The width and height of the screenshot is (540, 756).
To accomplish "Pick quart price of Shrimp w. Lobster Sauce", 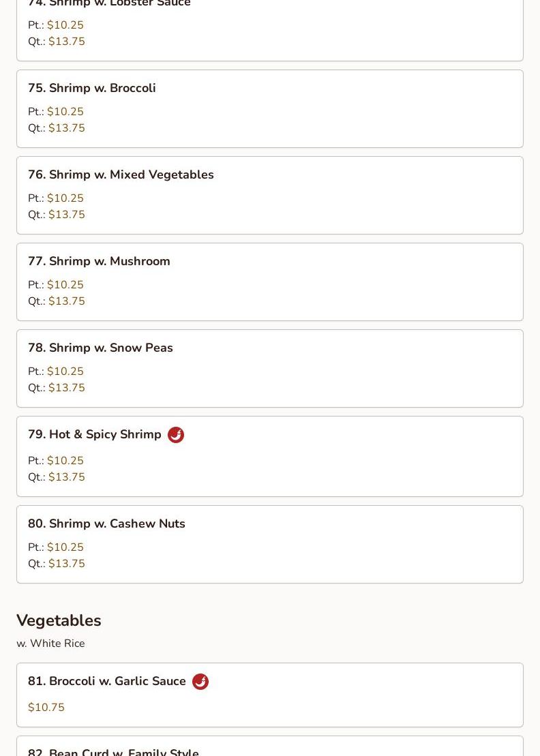I will coord(67,42).
